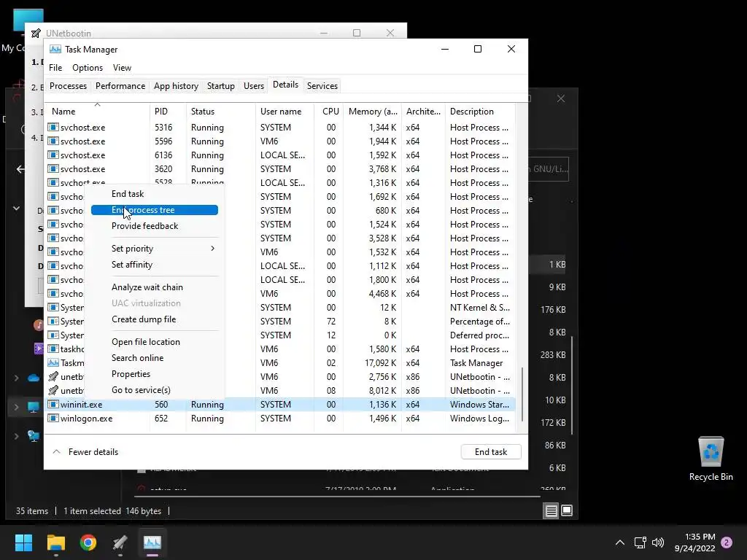The image size is (747, 560).
Task: Select the winlogon.exe process row
Action: pos(280,418)
